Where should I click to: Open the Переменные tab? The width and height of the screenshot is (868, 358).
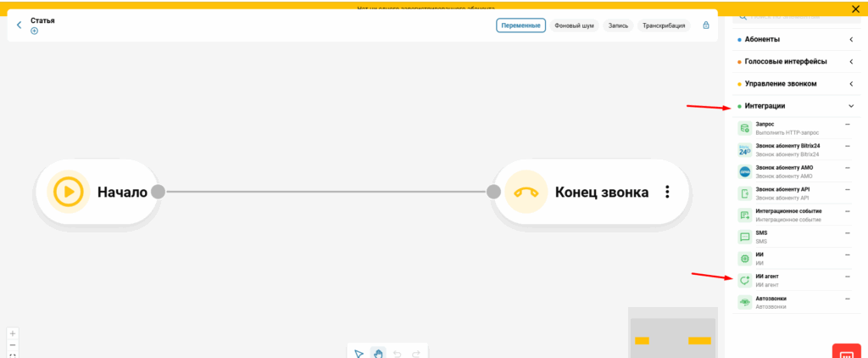coord(520,25)
